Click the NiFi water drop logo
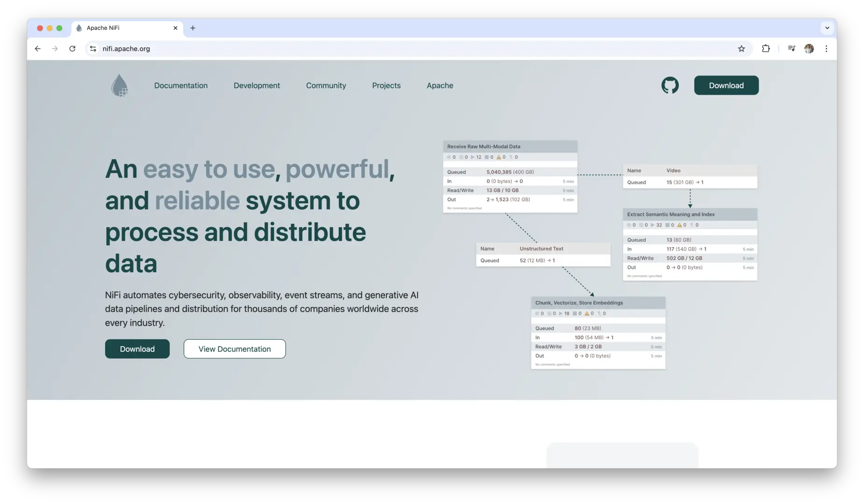 coord(120,85)
